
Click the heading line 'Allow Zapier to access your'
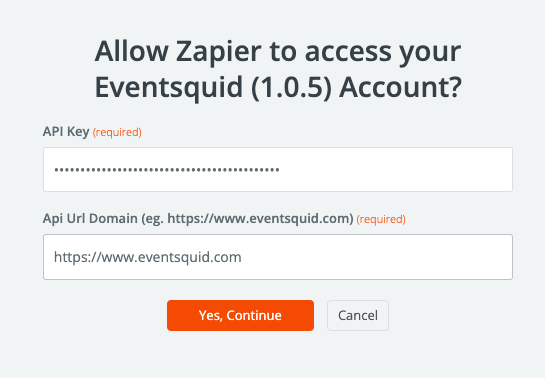click(x=278, y=51)
